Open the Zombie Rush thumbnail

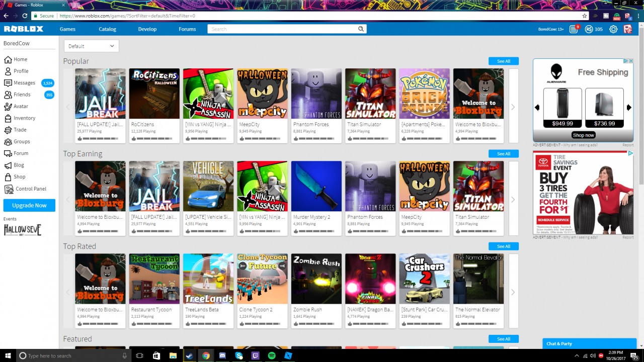click(316, 279)
